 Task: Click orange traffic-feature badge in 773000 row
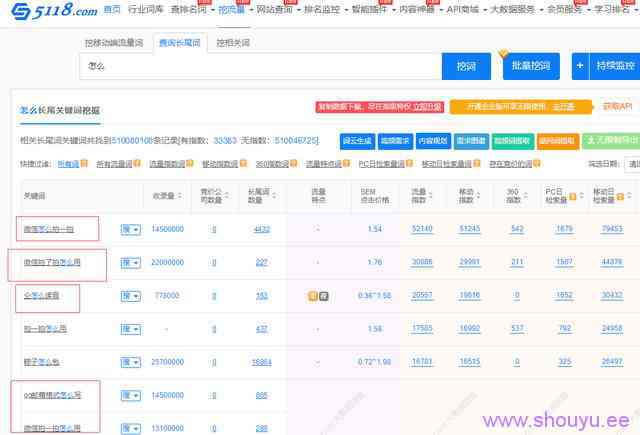point(313,296)
